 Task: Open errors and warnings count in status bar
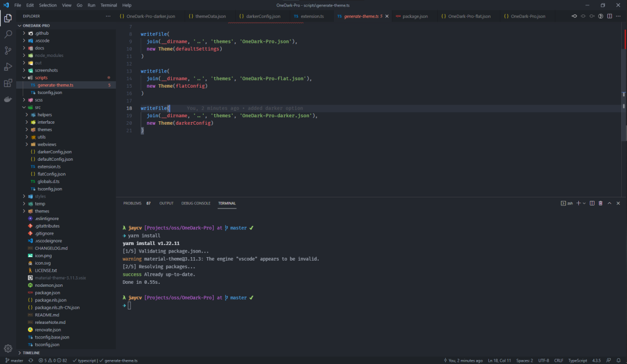pyautogui.click(x=53, y=361)
